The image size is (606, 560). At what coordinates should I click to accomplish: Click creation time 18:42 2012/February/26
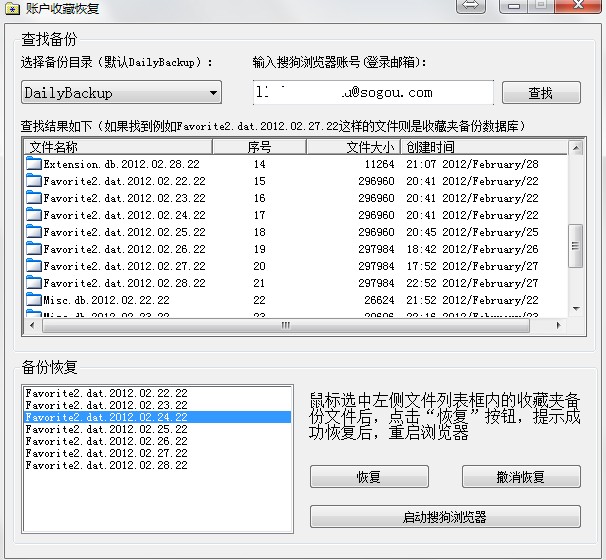click(472, 249)
